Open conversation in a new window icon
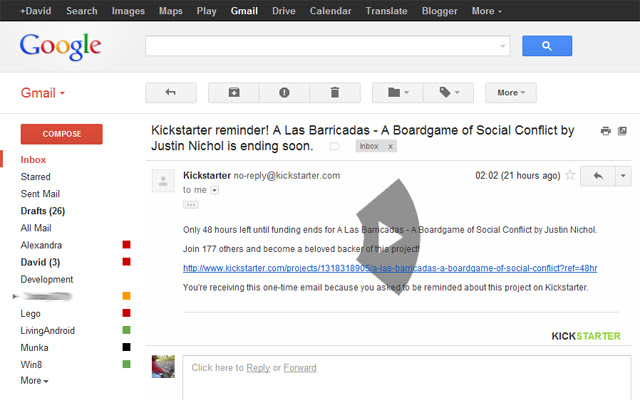Viewport: 640px width, 400px height. (622, 131)
